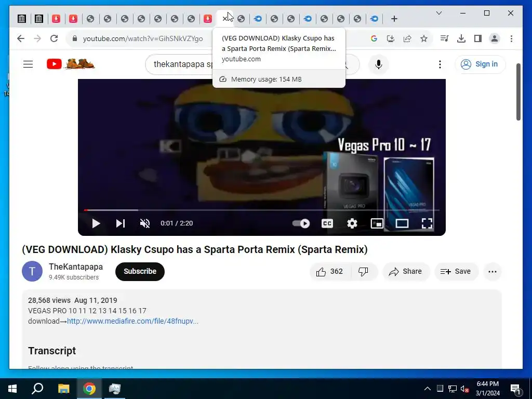Open TheKantapapa channel name
Screen dimensions: 532x399
76,267
